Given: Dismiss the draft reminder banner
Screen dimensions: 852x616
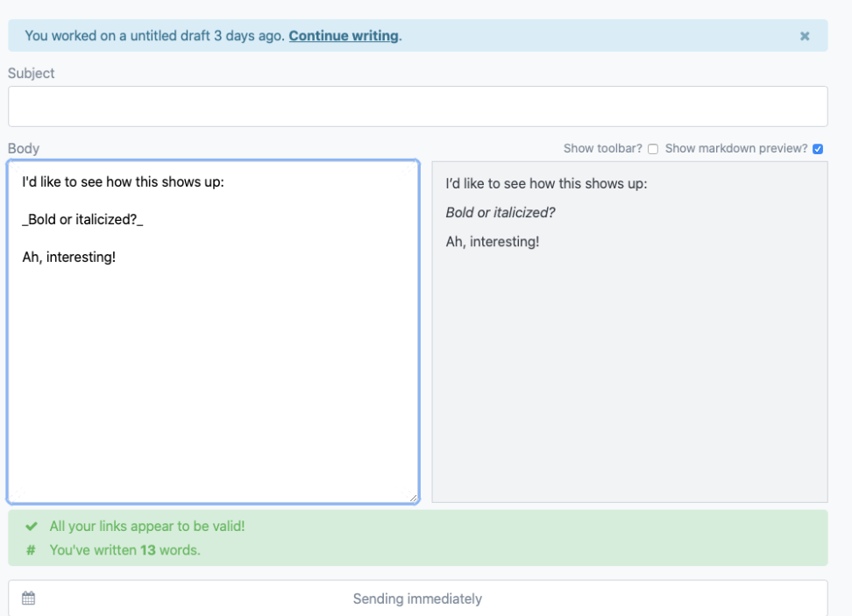Looking at the screenshot, I should 805,36.
